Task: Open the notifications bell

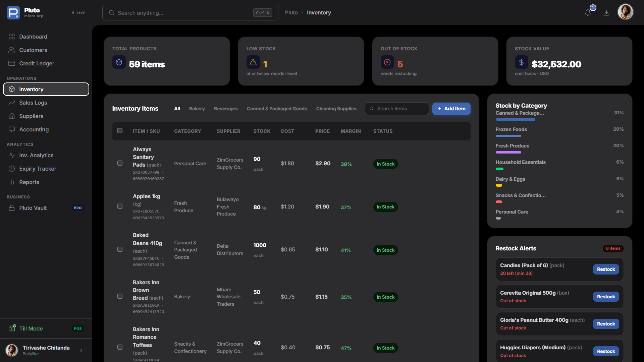Action: pyautogui.click(x=588, y=13)
